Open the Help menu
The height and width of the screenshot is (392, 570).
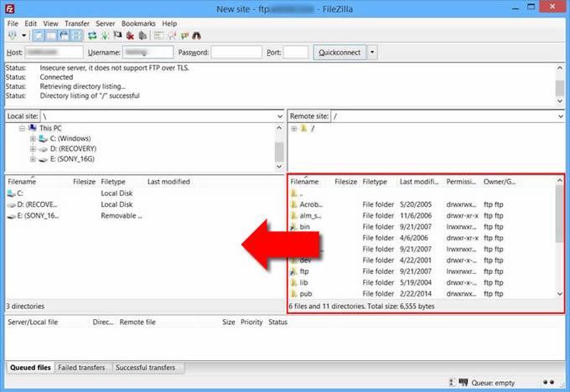point(169,23)
